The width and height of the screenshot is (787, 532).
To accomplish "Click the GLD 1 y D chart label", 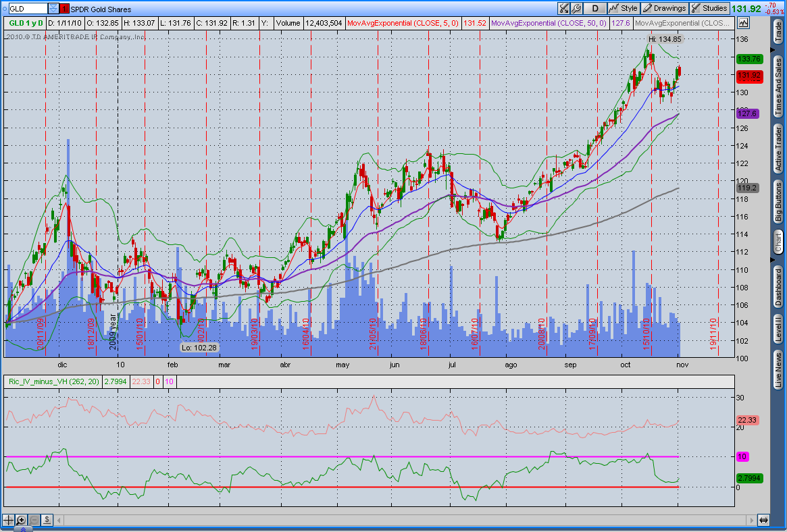I will coord(26,23).
